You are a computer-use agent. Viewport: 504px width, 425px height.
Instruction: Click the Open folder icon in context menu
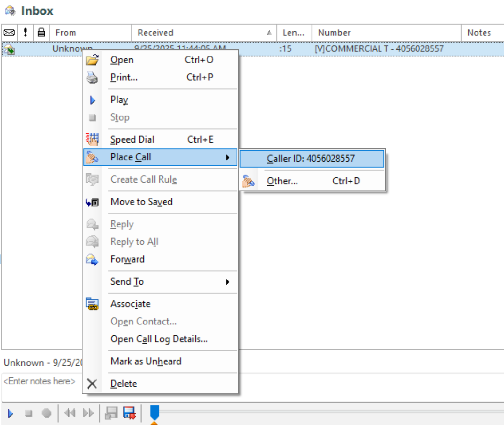(x=92, y=60)
